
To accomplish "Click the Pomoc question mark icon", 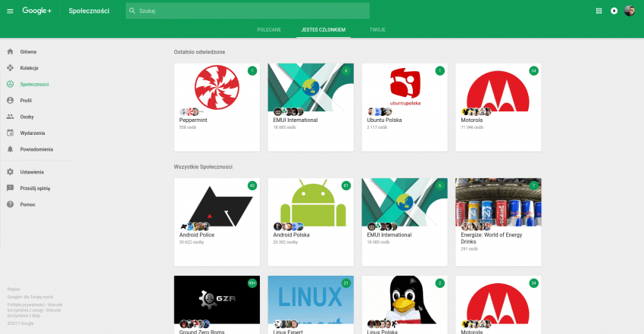I will point(11,204).
